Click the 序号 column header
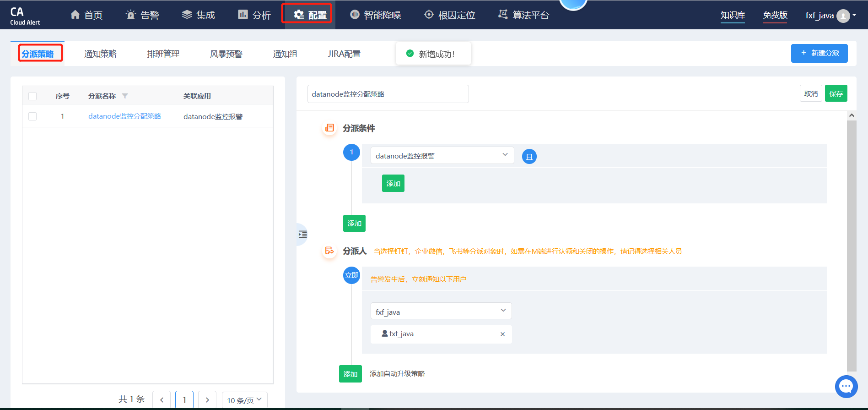 (63, 96)
